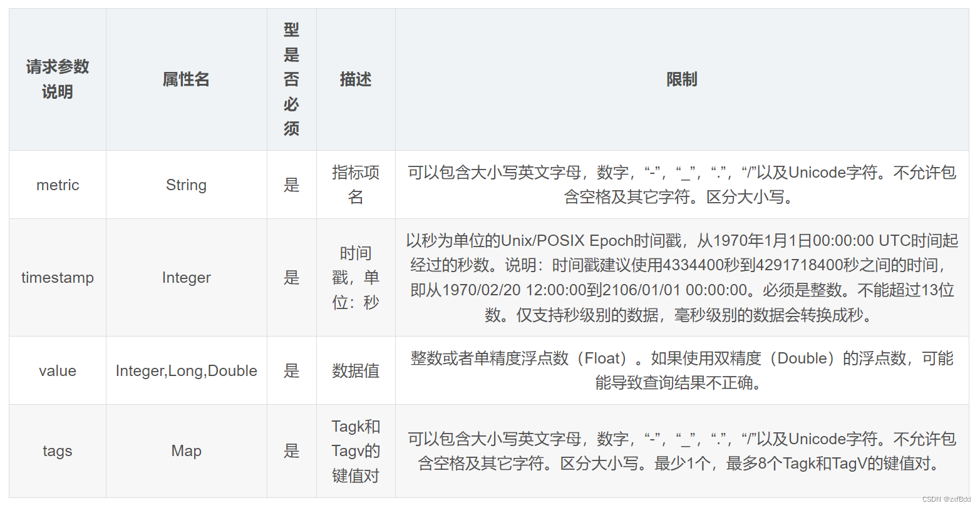The height and width of the screenshot is (508, 980).
Task: Click the Map type cell for tags
Action: (x=185, y=450)
